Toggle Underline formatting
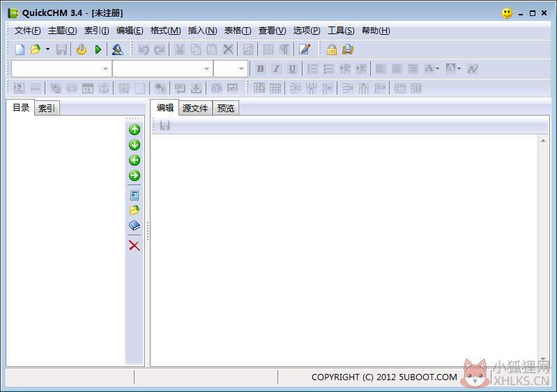The image size is (557, 392). pyautogui.click(x=292, y=69)
